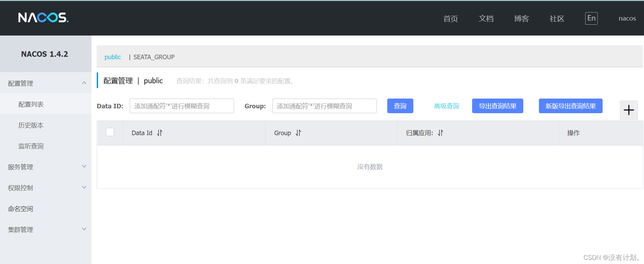Screen dimensions: 644x264
Task: Focus the Data ID search field
Action: click(x=182, y=106)
